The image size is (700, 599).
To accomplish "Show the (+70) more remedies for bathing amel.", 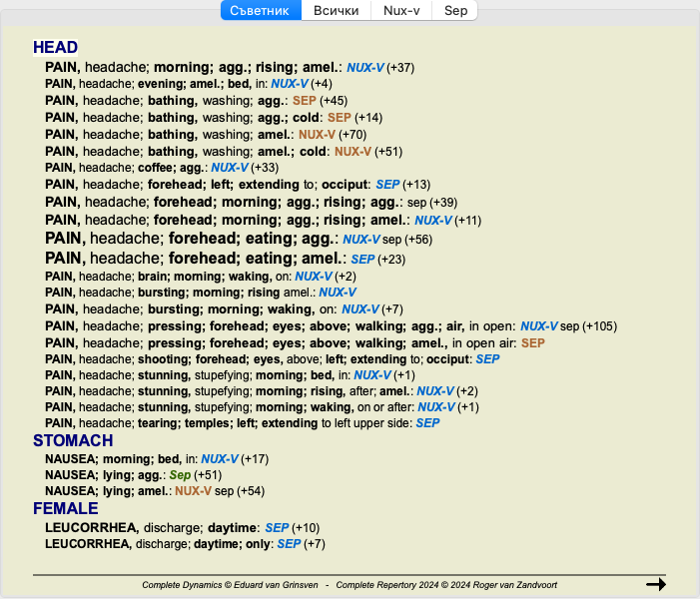I will 352,135.
